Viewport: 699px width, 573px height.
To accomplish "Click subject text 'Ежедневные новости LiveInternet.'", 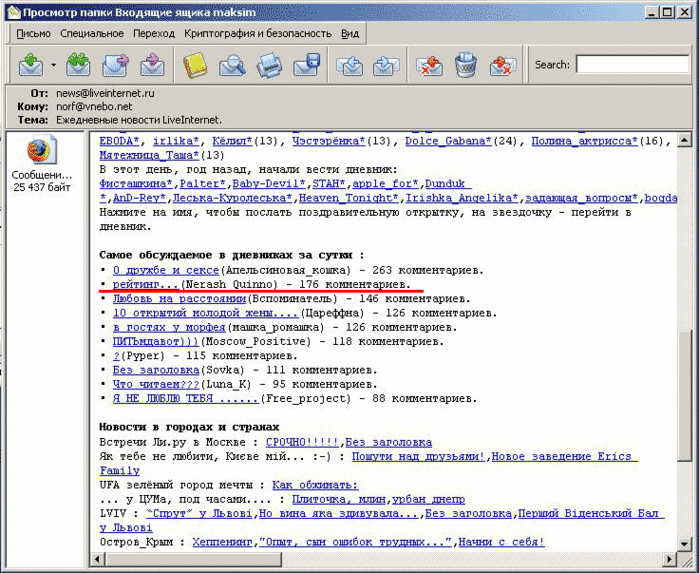I will click(139, 120).
